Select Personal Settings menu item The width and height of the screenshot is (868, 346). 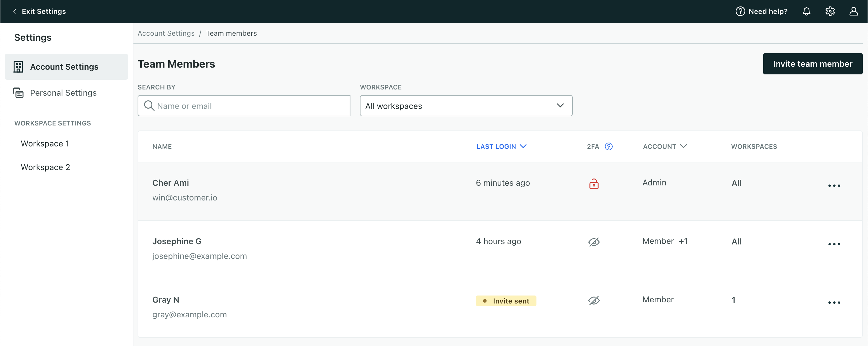63,92
